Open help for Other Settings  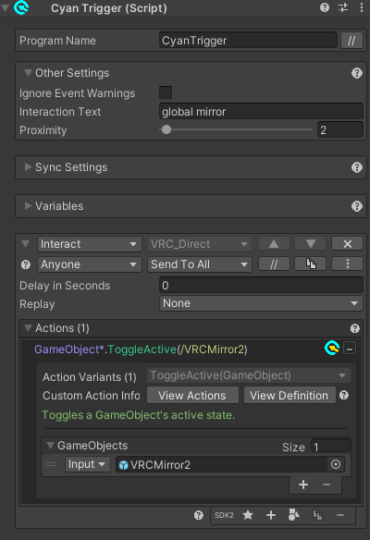pos(357,73)
